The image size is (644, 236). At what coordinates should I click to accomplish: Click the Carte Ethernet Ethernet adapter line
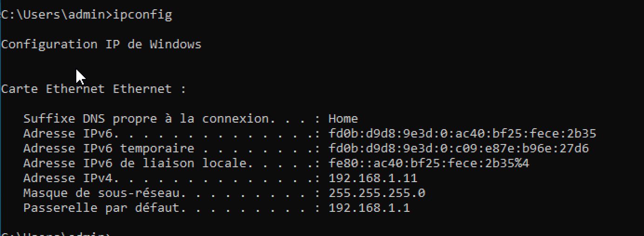click(x=94, y=89)
